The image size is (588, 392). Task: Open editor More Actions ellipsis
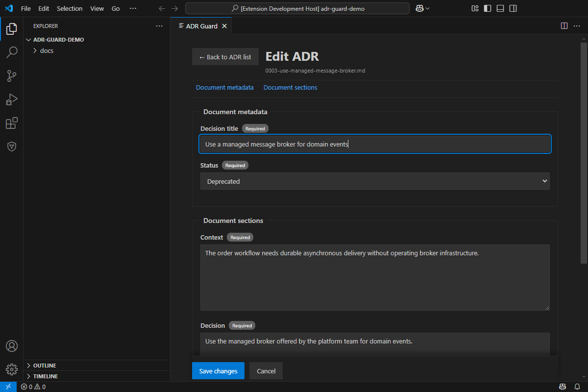(x=577, y=25)
